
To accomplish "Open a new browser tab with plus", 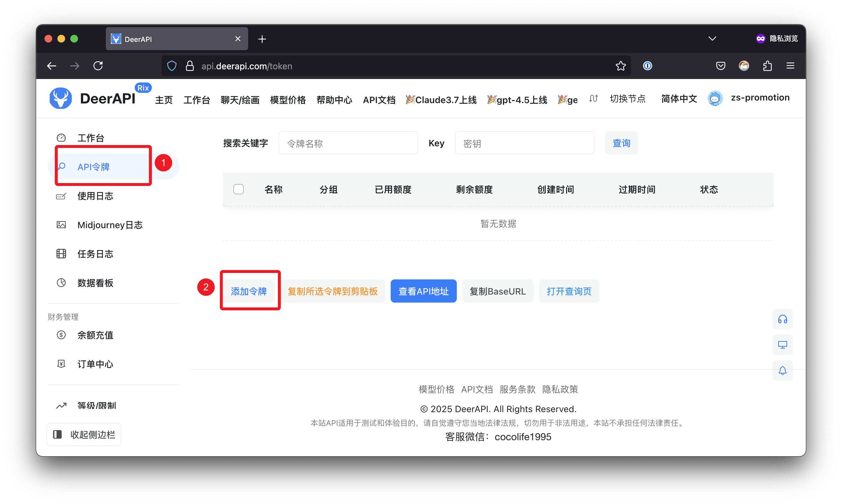I will (x=262, y=39).
